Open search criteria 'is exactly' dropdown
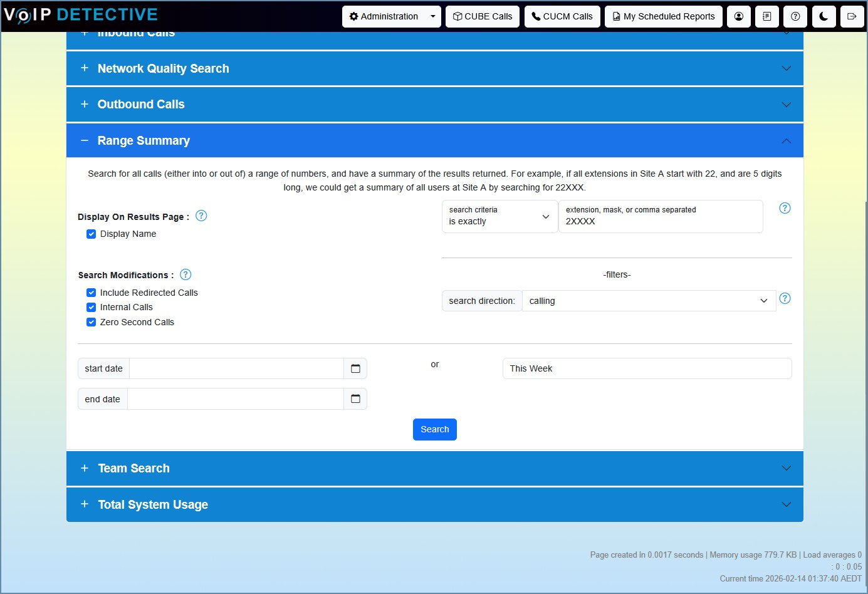This screenshot has height=594, width=868. click(500, 216)
